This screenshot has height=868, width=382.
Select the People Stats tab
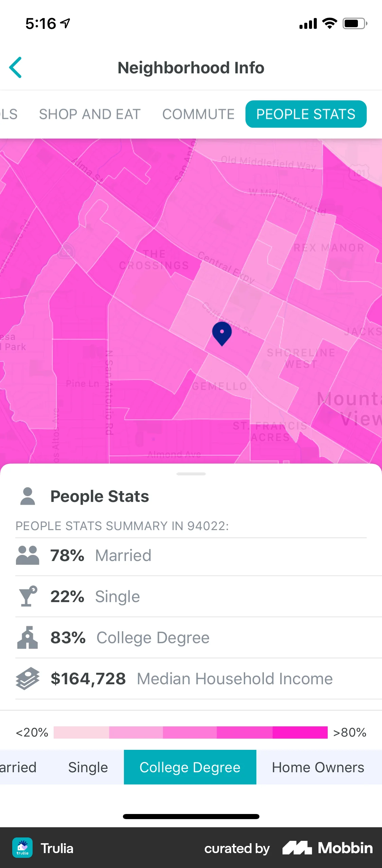[x=306, y=114]
